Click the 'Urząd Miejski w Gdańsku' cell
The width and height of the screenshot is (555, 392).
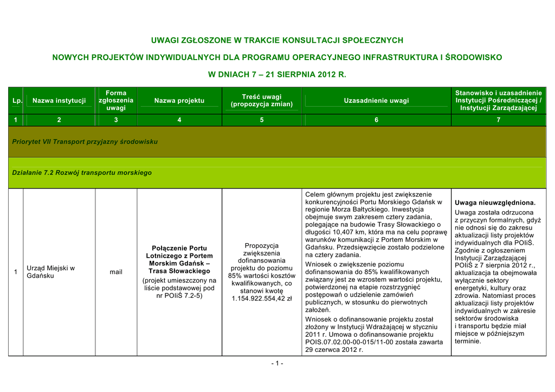click(x=50, y=272)
